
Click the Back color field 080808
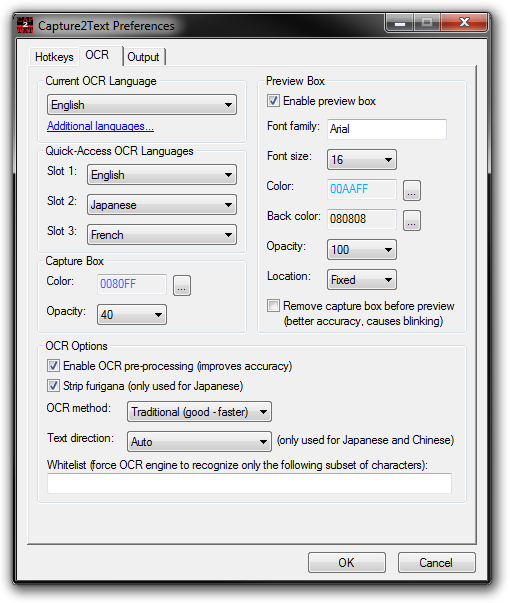pos(362,219)
